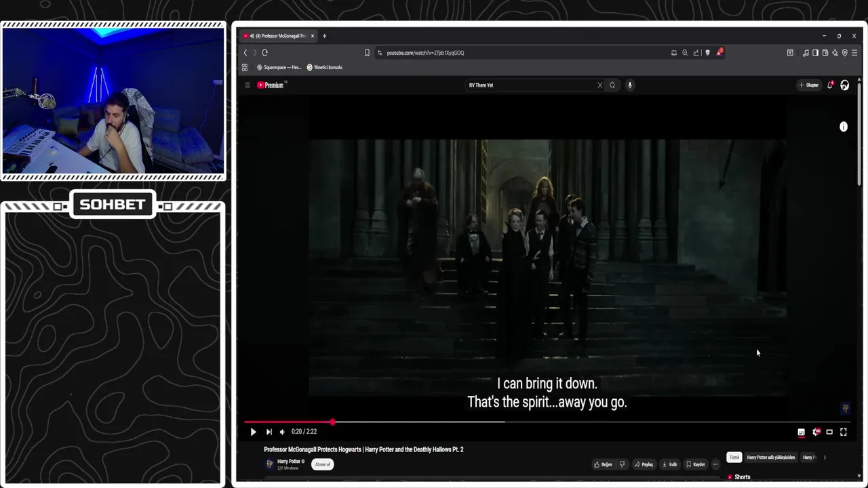Open the browser apps grid icon
868x488 pixels.
click(245, 68)
